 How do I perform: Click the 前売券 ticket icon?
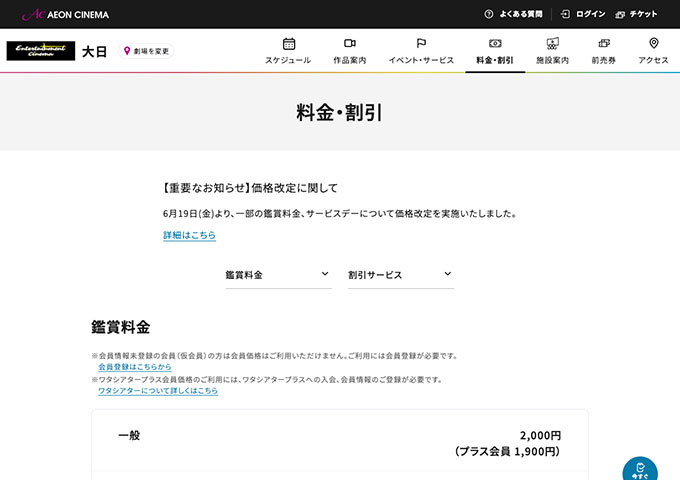(604, 43)
